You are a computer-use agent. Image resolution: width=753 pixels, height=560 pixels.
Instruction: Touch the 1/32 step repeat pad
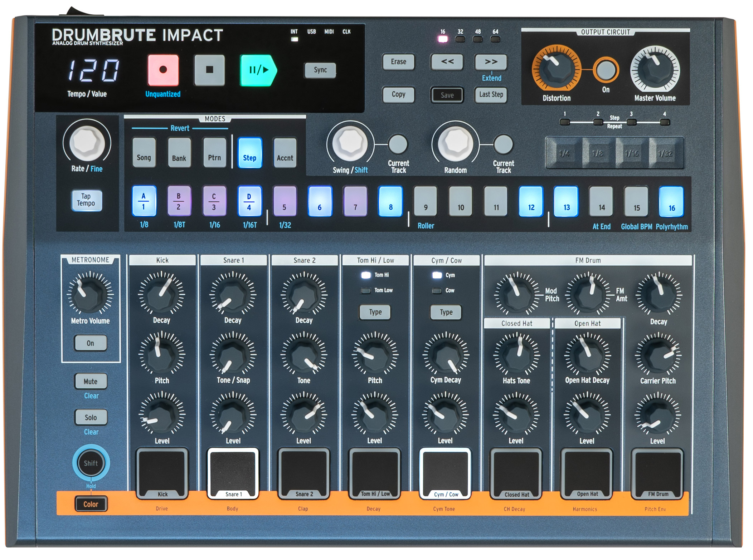pyautogui.click(x=665, y=153)
